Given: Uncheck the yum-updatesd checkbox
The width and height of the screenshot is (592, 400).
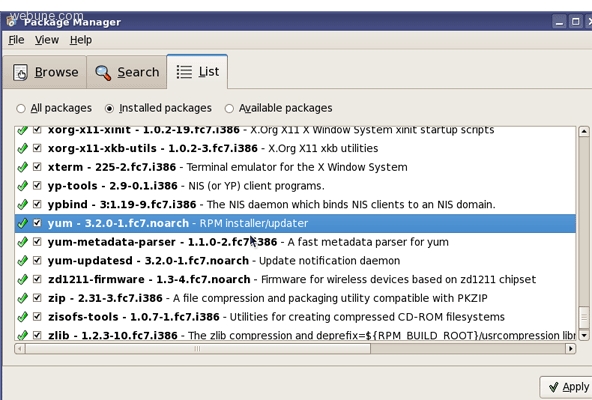Looking at the screenshot, I should point(37,260).
